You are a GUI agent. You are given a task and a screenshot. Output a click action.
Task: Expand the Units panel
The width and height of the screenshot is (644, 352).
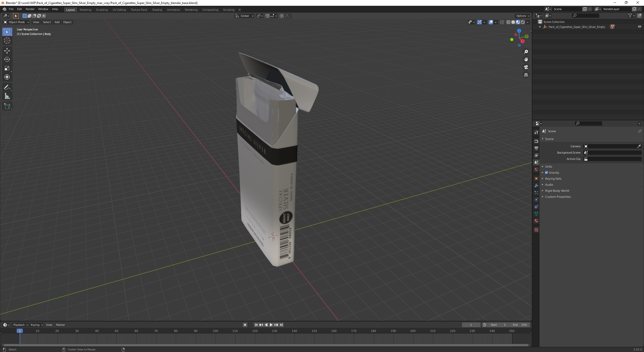[x=548, y=166]
